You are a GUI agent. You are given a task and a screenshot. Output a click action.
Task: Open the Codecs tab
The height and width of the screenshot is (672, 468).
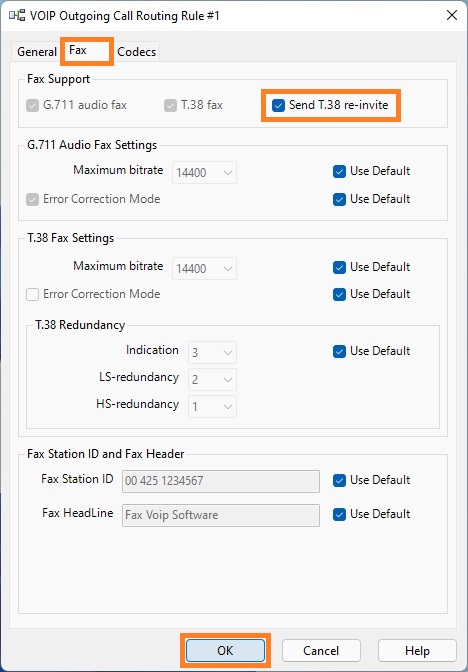[x=137, y=52]
